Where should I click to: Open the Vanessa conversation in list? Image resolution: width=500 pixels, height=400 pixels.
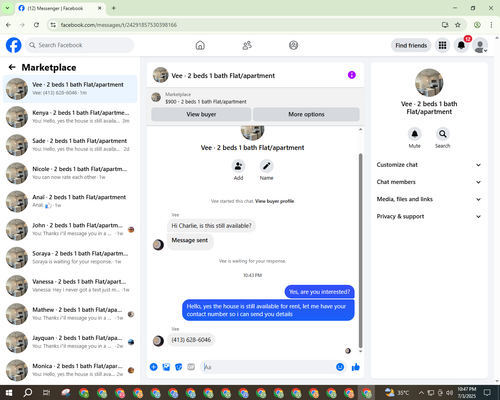tap(70, 286)
